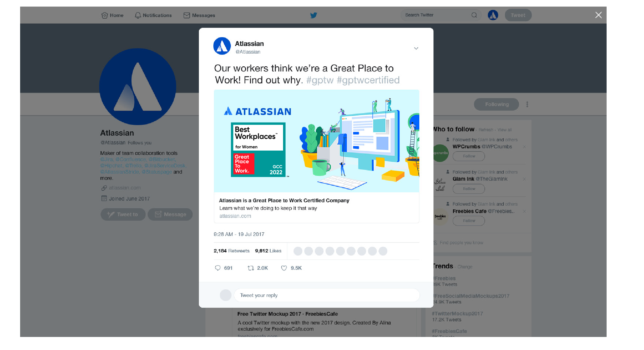Open Notifications in top navigation
Image resolution: width=644 pixels, height=350 pixels.
153,15
